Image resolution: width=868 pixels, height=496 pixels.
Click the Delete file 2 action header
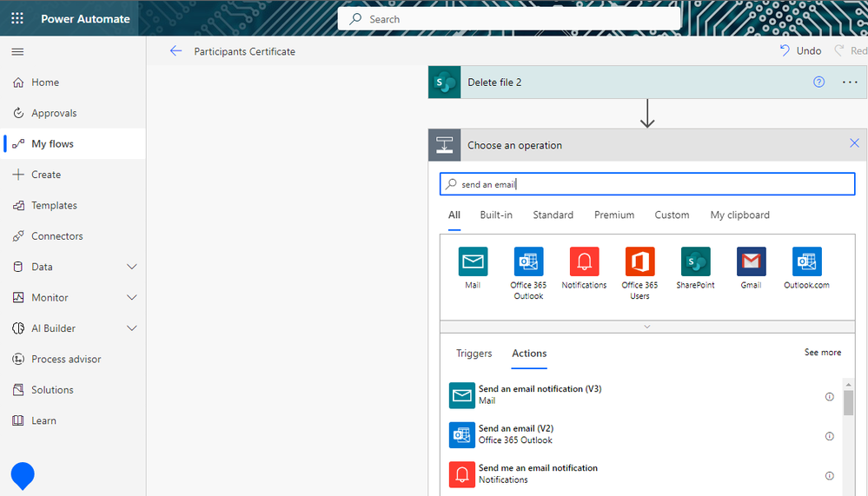click(647, 82)
